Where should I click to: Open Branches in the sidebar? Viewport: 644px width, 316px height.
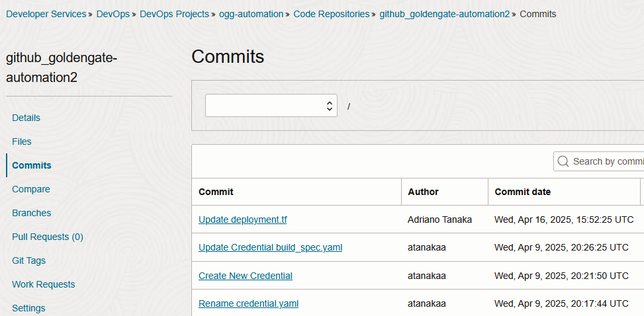coord(32,213)
